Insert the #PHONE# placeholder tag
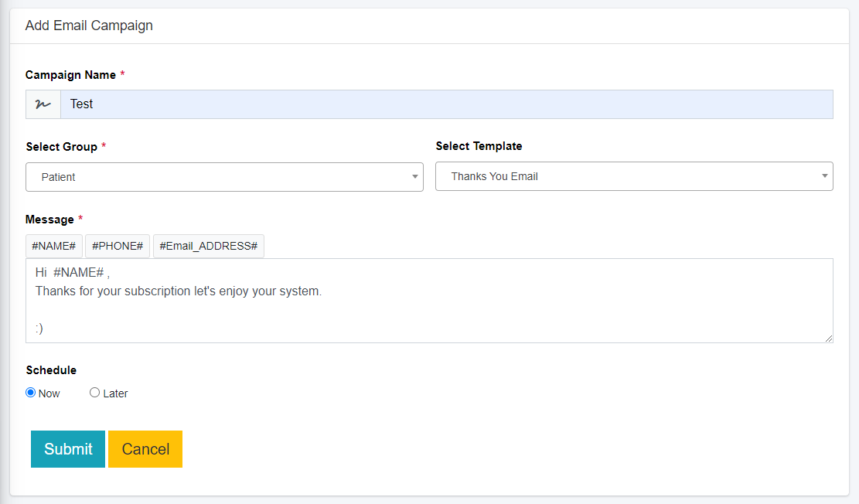The width and height of the screenshot is (859, 504). 118,246
